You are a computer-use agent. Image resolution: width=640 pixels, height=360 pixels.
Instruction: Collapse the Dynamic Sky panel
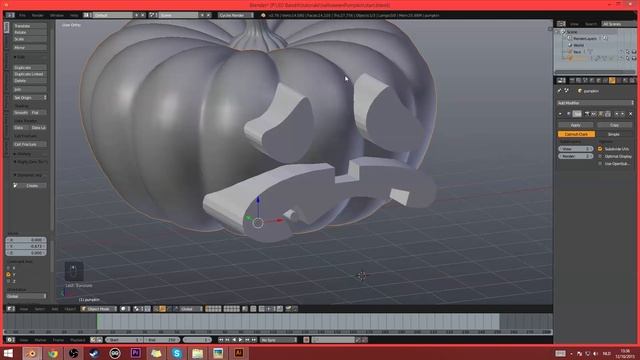(x=28, y=175)
